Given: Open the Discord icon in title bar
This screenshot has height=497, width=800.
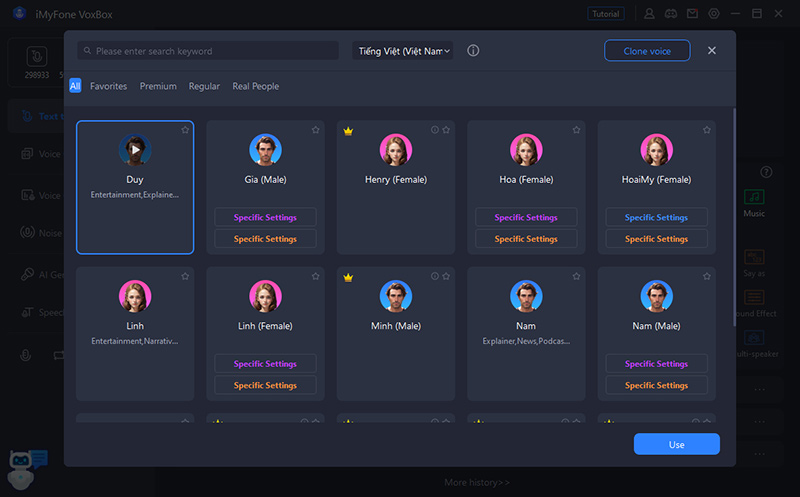Looking at the screenshot, I should click(x=671, y=14).
